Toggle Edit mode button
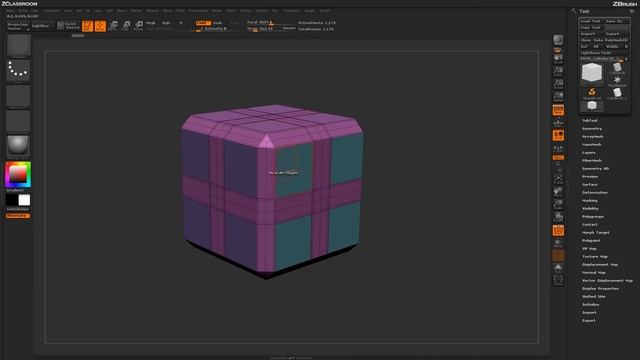The height and width of the screenshot is (360, 640). tap(87, 26)
